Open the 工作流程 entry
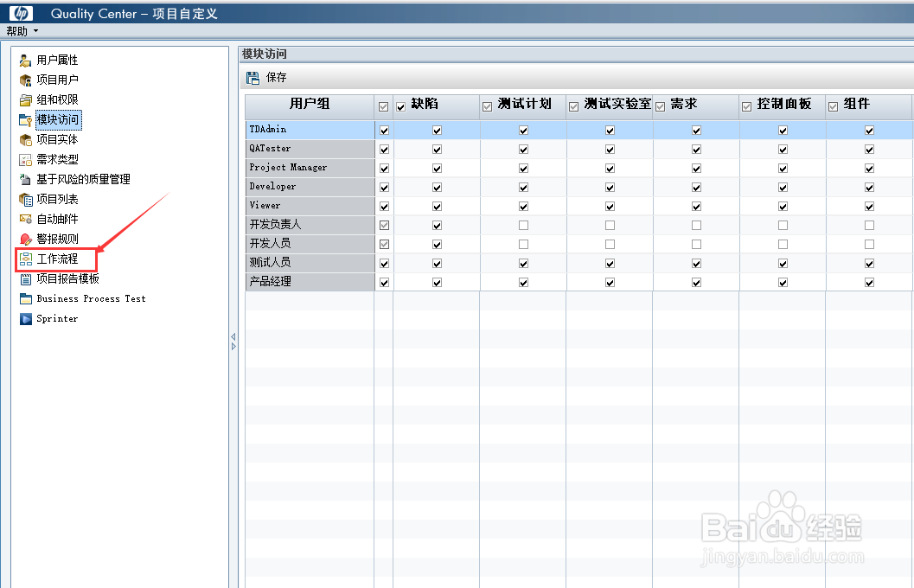The image size is (914, 588). [57, 259]
